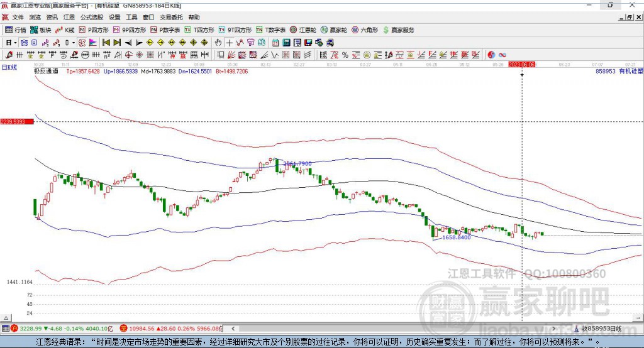The width and height of the screenshot is (644, 348).
Task: Click the red 2239.5393 price label
Action: point(17,121)
